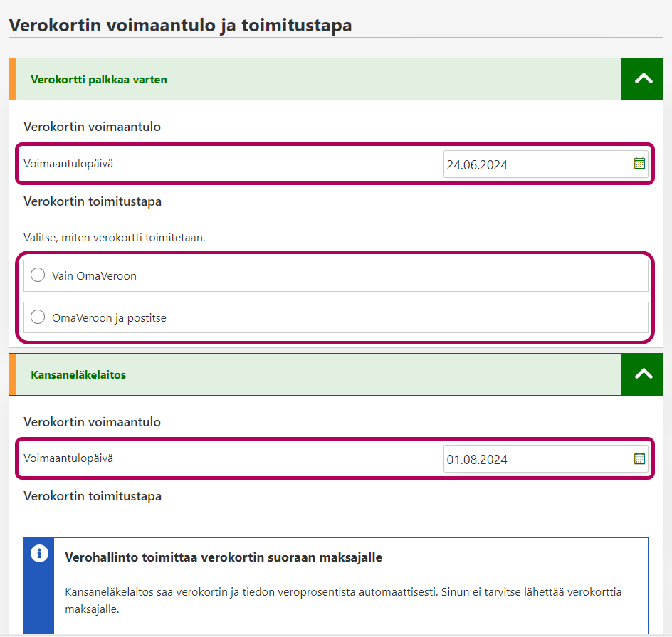Click the "Valitse, miten verokortti toimitetaan." instruction text
The width and height of the screenshot is (672, 637).
tap(115, 238)
